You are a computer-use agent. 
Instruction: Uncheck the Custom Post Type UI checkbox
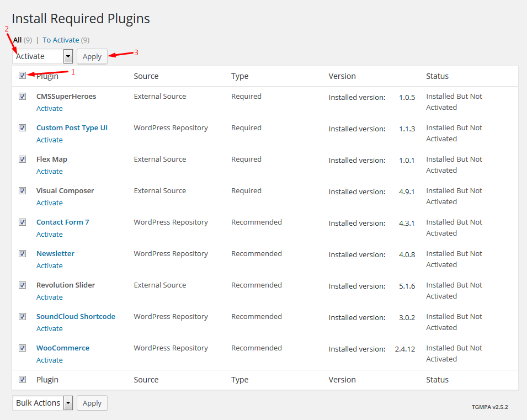pyautogui.click(x=22, y=128)
